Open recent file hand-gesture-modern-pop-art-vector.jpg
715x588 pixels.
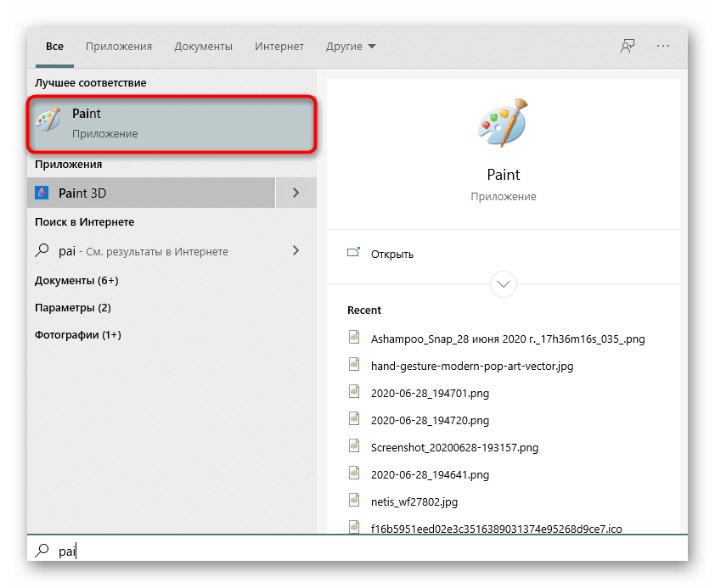(472, 366)
